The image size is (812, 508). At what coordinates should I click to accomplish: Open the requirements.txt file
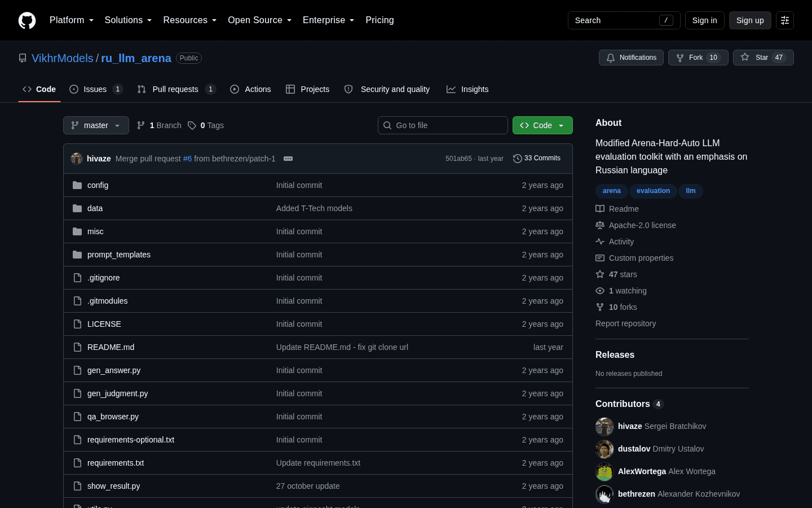116,463
